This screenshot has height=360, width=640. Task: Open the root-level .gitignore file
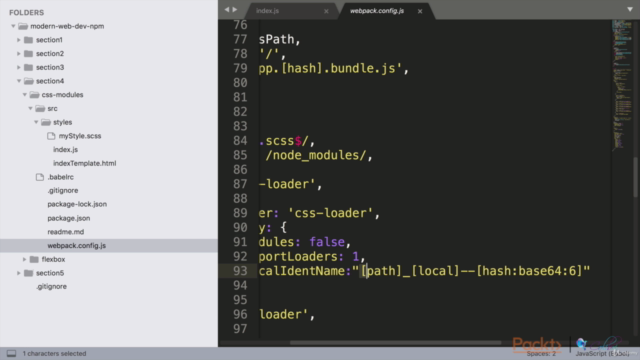point(51,287)
